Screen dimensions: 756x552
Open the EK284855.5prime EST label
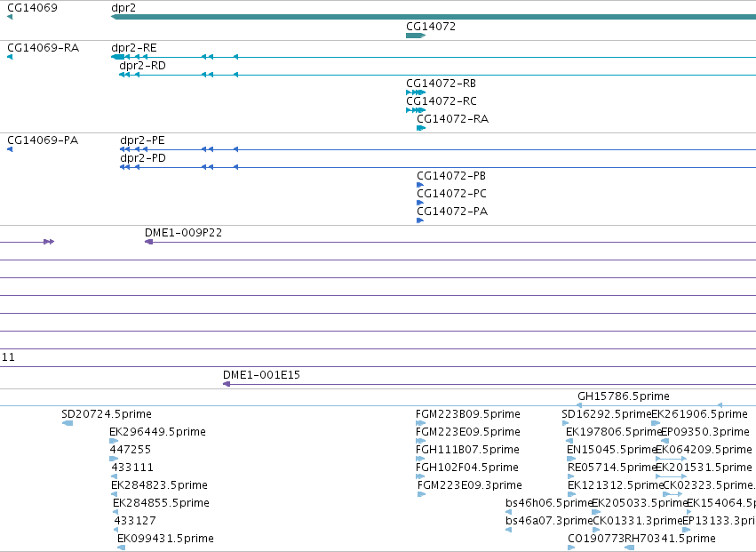[x=161, y=503]
